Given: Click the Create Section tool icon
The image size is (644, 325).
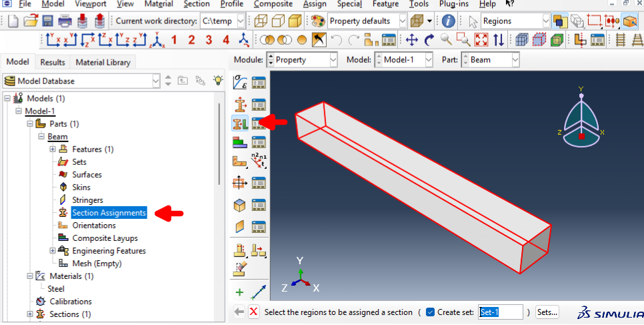Looking at the screenshot, I should pos(240,103).
